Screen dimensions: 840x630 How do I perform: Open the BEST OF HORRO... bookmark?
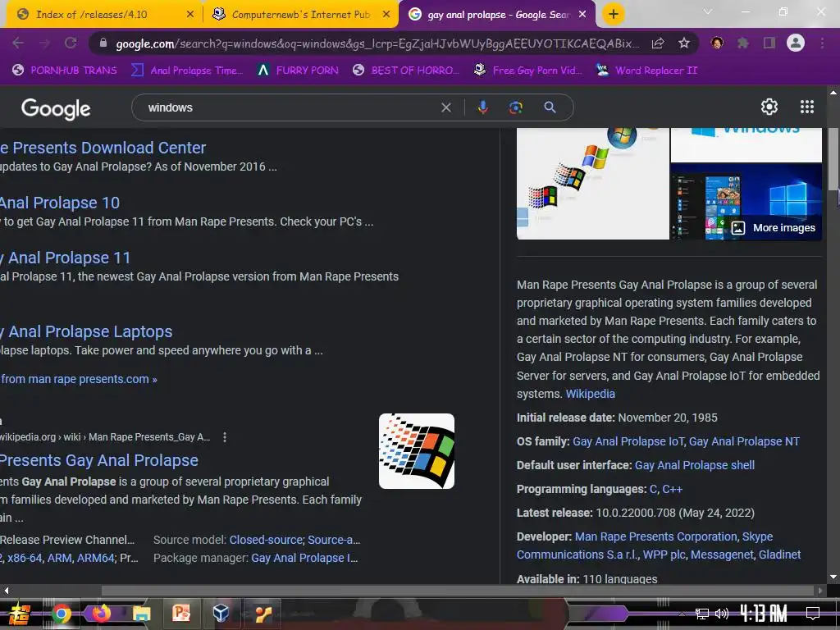[x=406, y=71]
